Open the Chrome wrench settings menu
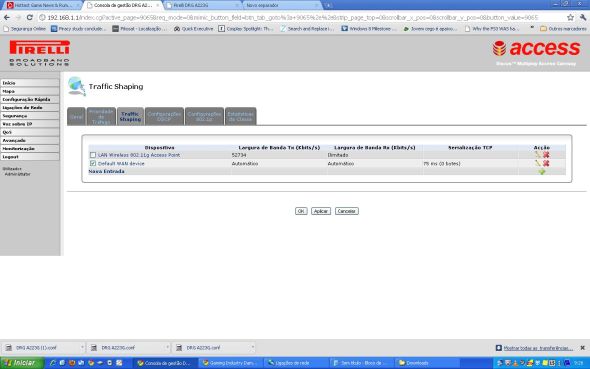The height and width of the screenshot is (369, 590). point(582,17)
